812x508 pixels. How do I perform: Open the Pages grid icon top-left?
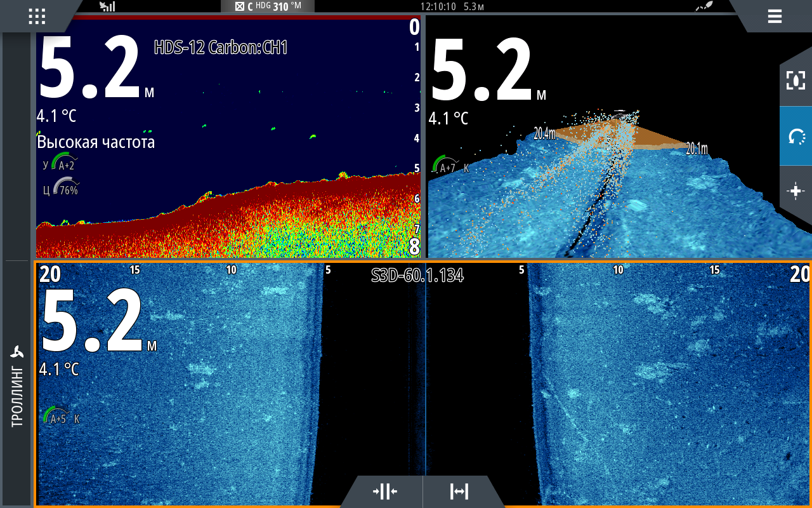[36, 17]
